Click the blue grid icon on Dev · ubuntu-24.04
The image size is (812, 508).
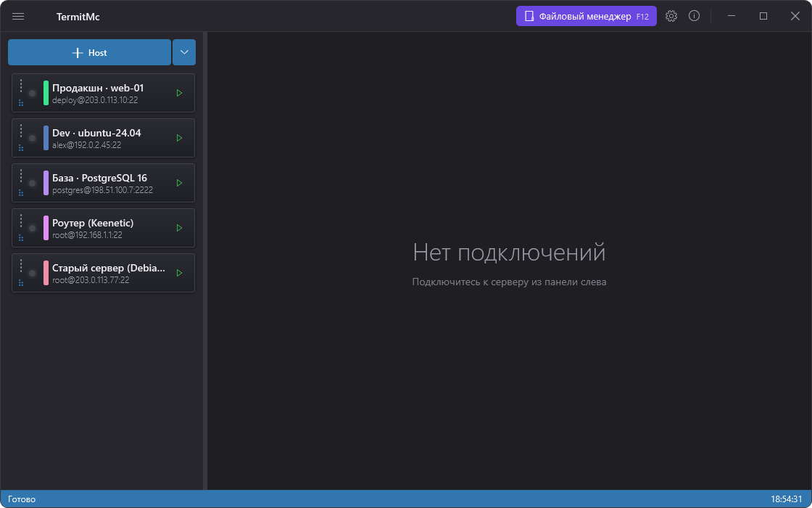tap(21, 148)
